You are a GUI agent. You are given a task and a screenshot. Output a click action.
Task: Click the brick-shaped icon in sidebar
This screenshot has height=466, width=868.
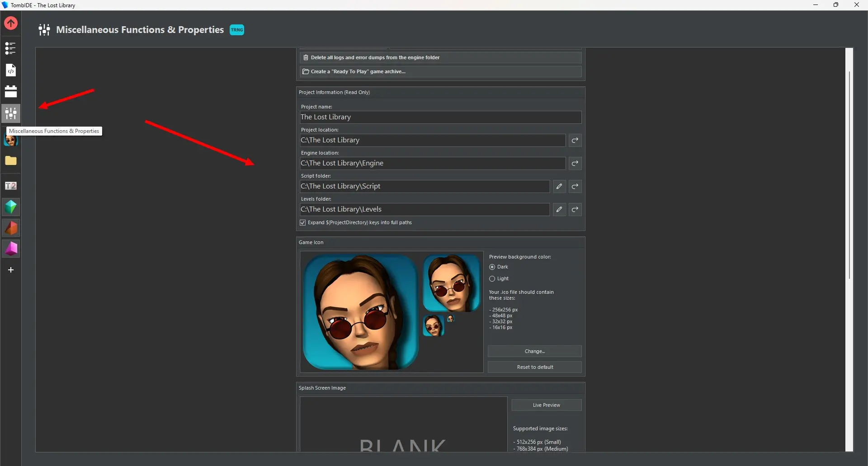[x=11, y=91]
